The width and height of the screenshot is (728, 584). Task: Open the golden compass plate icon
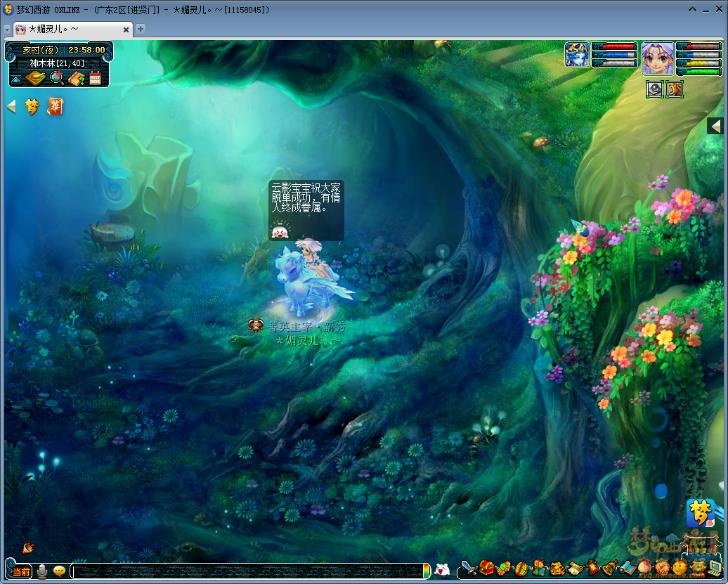tap(35, 78)
